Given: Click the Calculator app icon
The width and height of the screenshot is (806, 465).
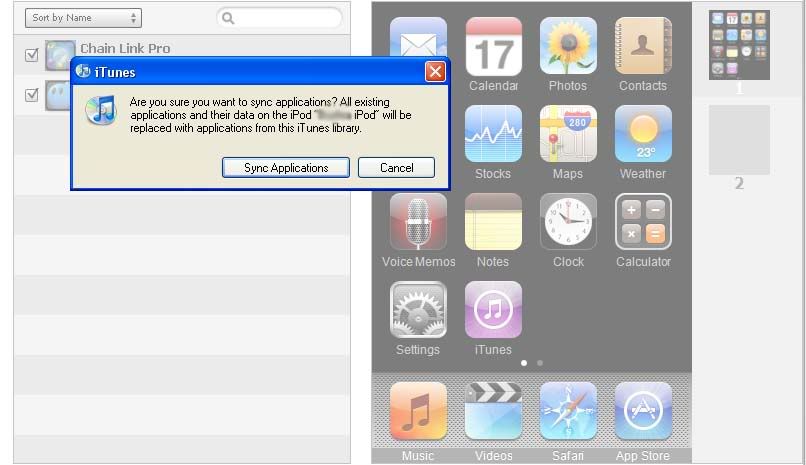Looking at the screenshot, I should (x=643, y=222).
